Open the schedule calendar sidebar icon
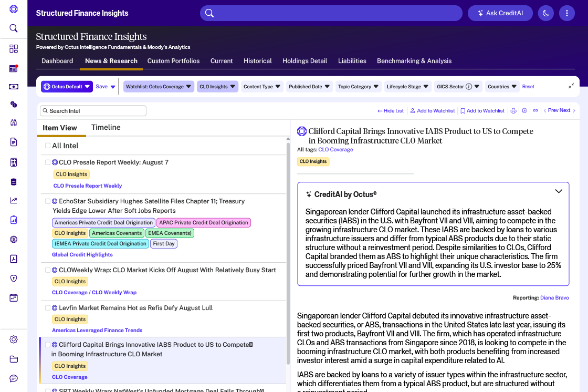 [x=14, y=298]
